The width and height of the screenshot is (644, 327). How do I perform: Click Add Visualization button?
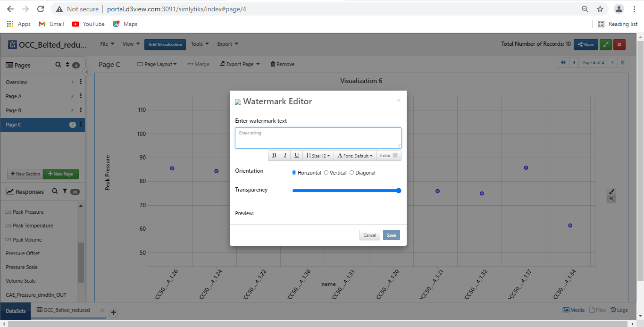[x=165, y=44]
